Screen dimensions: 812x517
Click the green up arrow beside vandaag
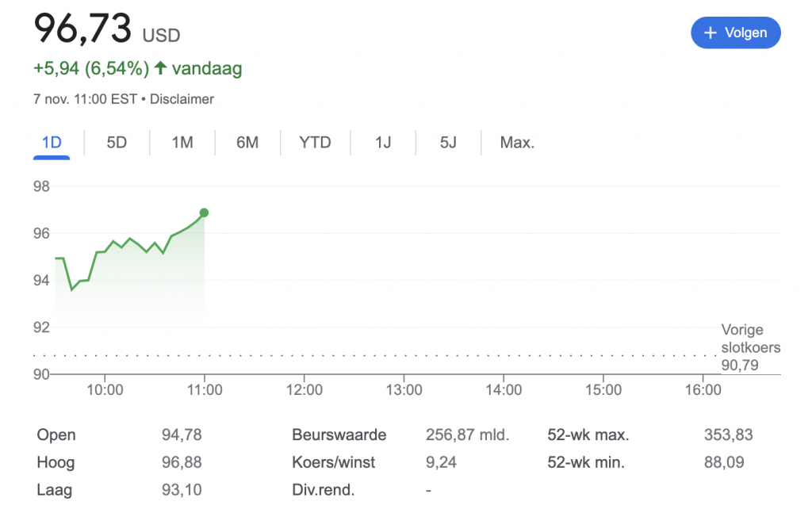pos(160,69)
